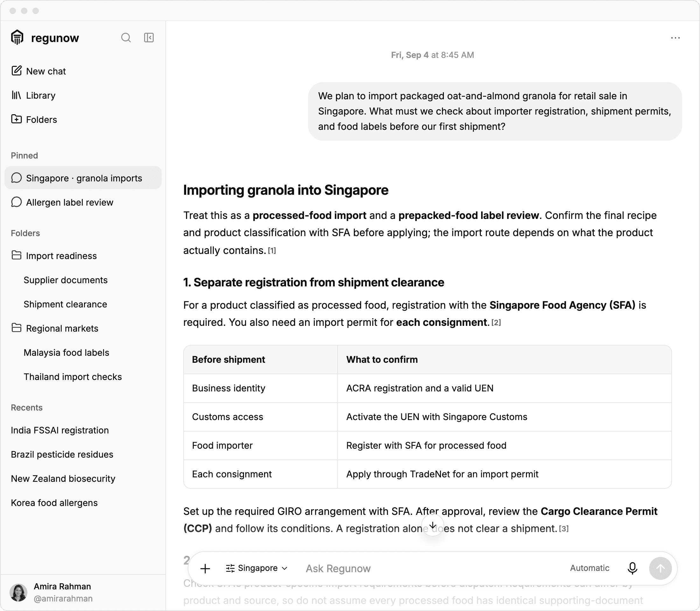Click 'Apply through TradeNet for an import permit'
This screenshot has width=700, height=611.
504,474
